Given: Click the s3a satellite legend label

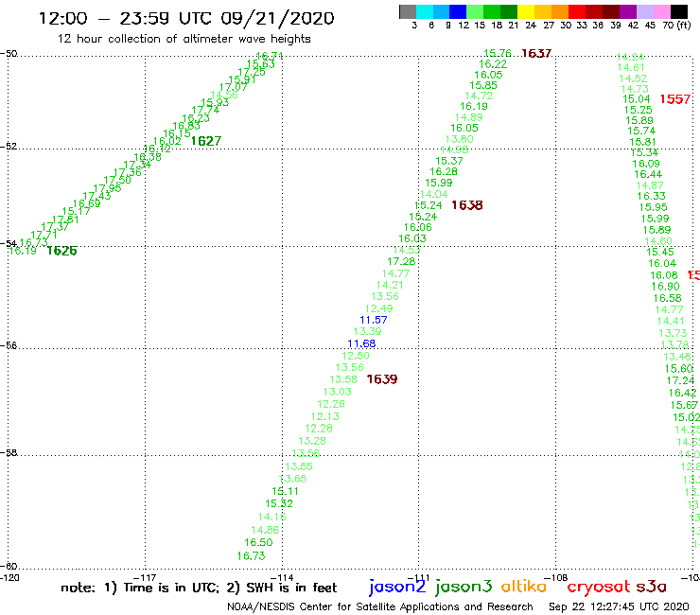Looking at the screenshot, I should coord(651,587).
